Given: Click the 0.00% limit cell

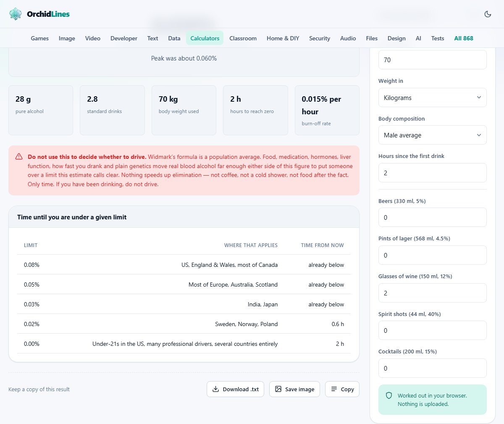Looking at the screenshot, I should [x=31, y=344].
